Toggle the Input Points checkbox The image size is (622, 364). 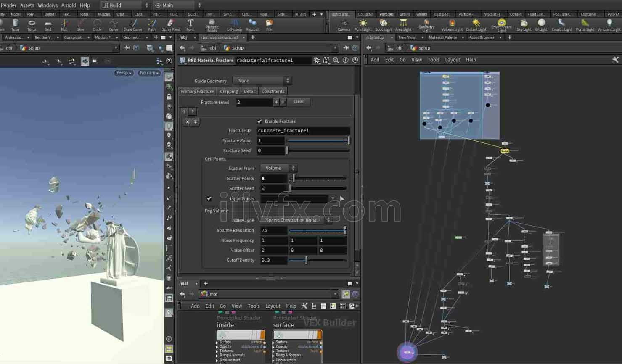[x=209, y=198]
